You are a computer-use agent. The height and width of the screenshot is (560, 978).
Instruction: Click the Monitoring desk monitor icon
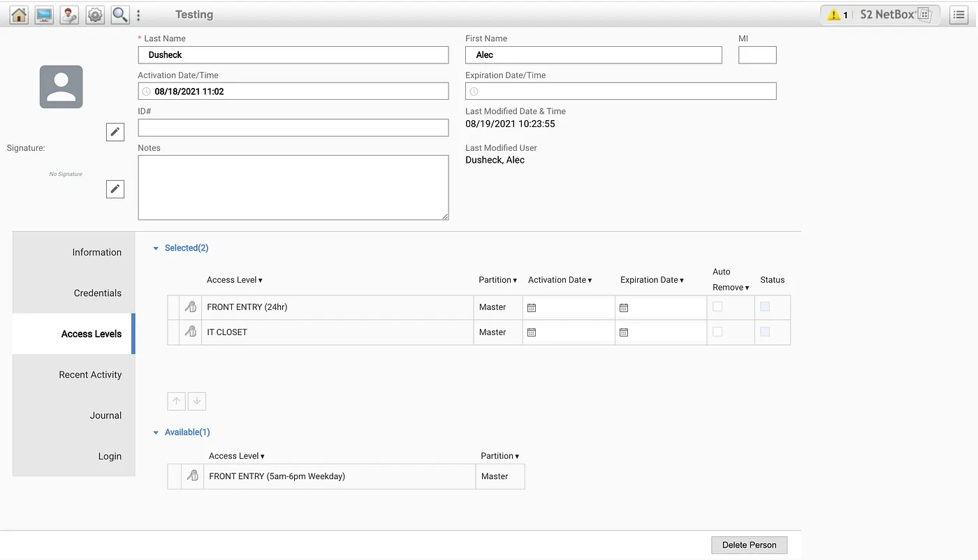click(x=43, y=14)
